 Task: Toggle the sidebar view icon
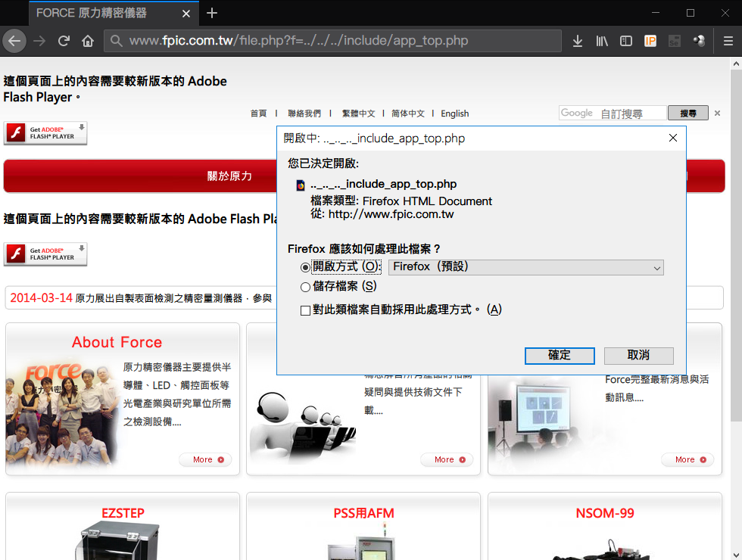[x=626, y=41]
